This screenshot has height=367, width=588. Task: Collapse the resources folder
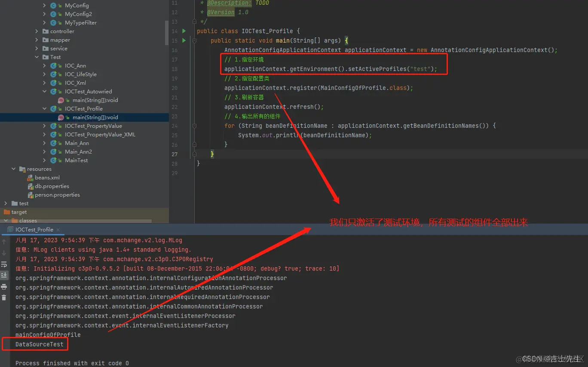(14, 169)
